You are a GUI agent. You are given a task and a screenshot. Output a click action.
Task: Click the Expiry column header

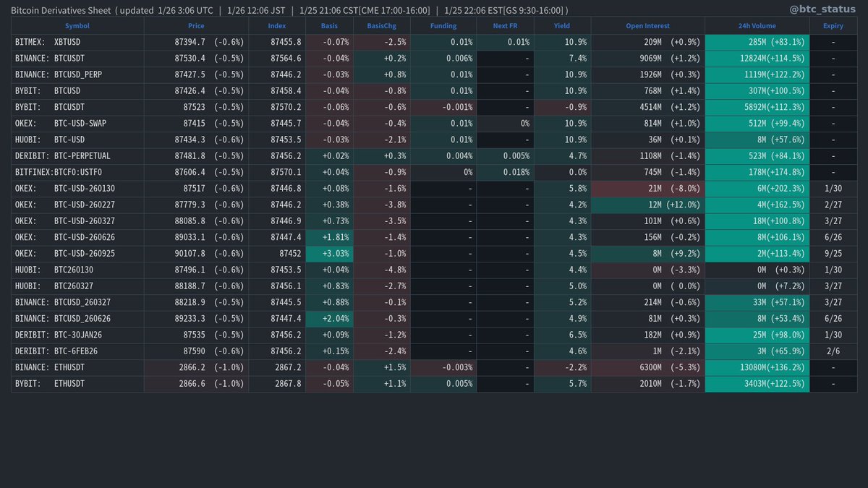coord(833,26)
